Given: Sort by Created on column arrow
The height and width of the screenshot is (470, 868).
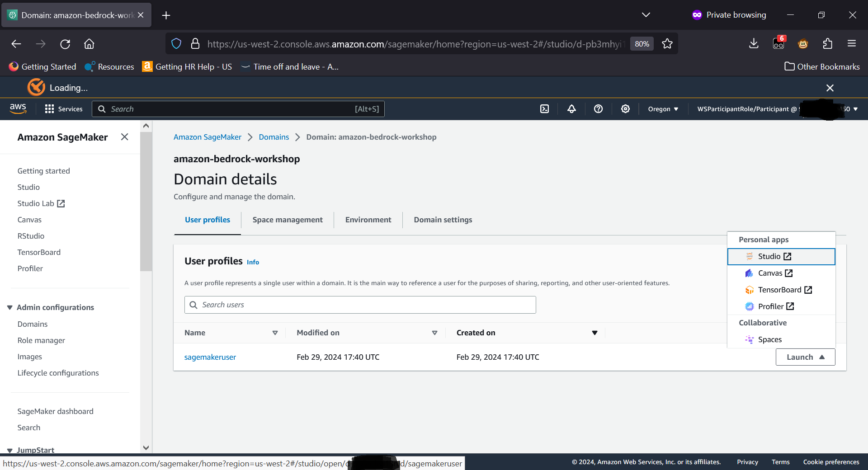Looking at the screenshot, I should point(594,333).
